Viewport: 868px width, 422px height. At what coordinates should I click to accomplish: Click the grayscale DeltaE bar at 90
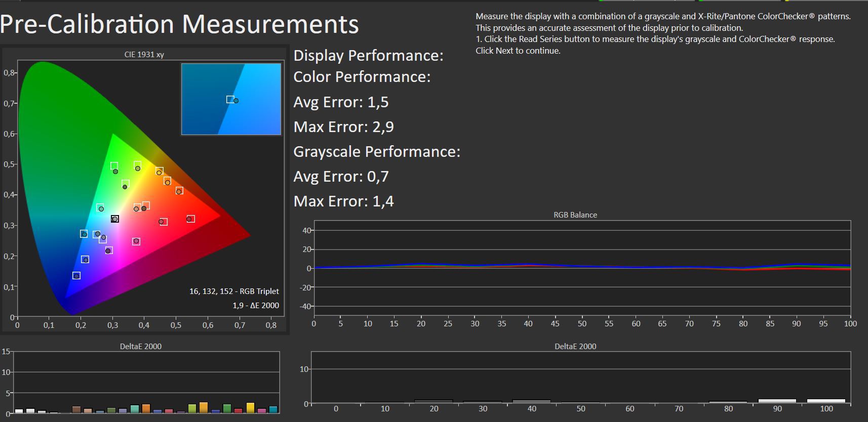(x=777, y=401)
